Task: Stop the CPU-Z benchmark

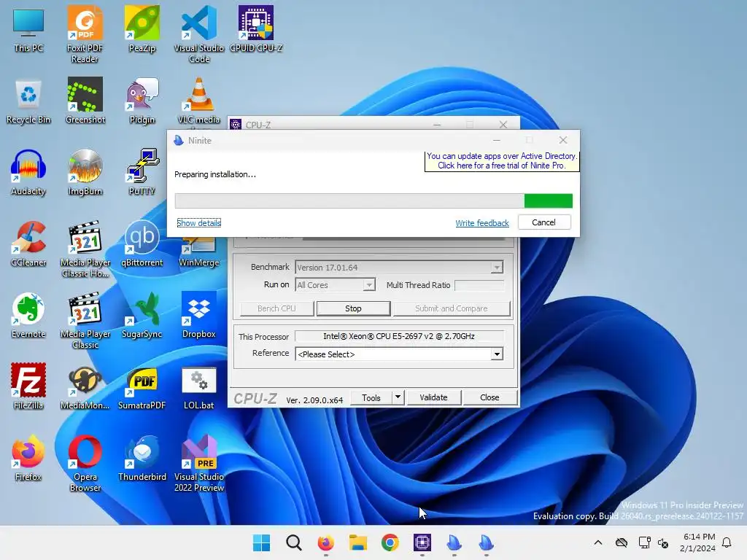Action: click(x=353, y=308)
